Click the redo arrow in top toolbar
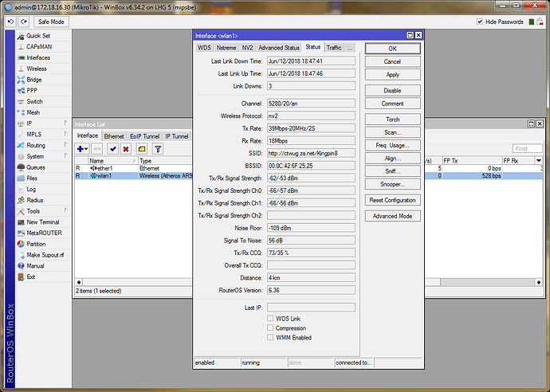Viewport: 550px width, 392px height. coord(23,22)
